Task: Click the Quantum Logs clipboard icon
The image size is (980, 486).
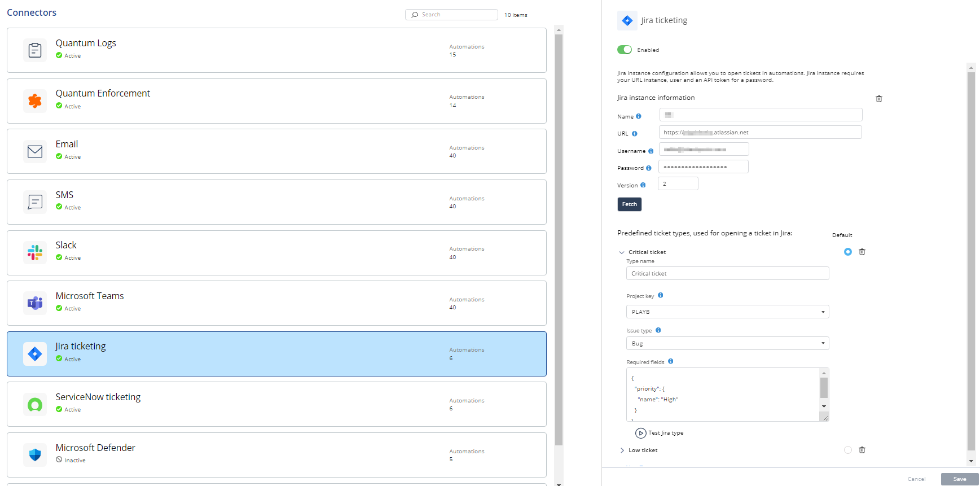Action: [x=35, y=50]
